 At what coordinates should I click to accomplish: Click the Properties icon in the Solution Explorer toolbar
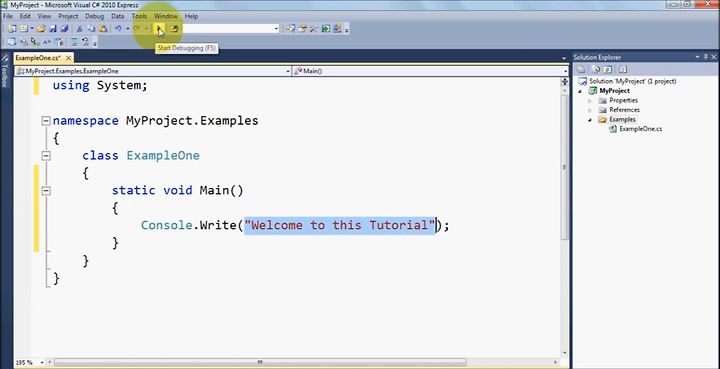point(581,69)
